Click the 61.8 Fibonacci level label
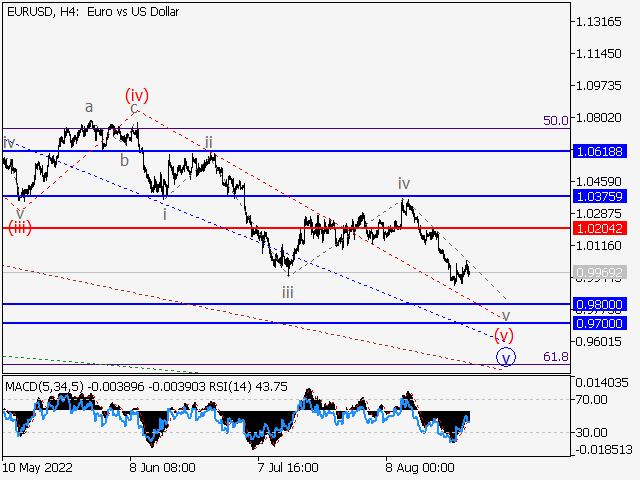 [x=556, y=357]
